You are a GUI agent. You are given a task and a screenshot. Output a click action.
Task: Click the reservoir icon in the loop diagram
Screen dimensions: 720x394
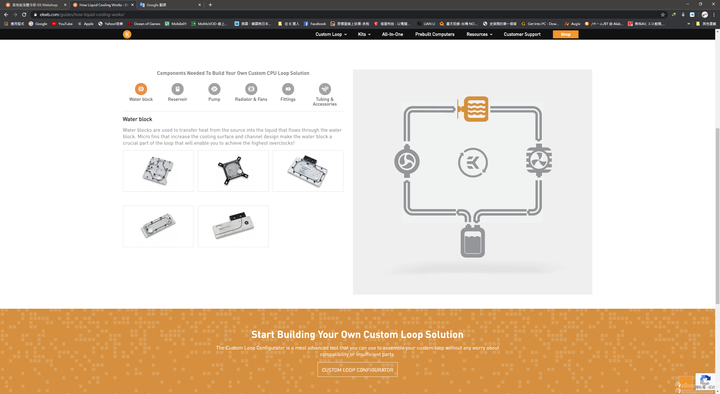point(472,241)
